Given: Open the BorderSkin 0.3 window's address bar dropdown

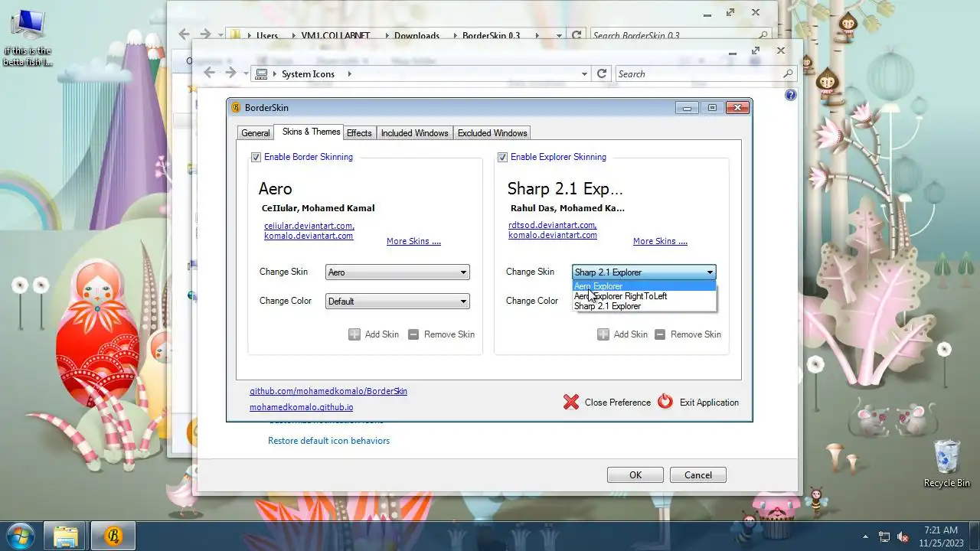Looking at the screenshot, I should tap(559, 35).
